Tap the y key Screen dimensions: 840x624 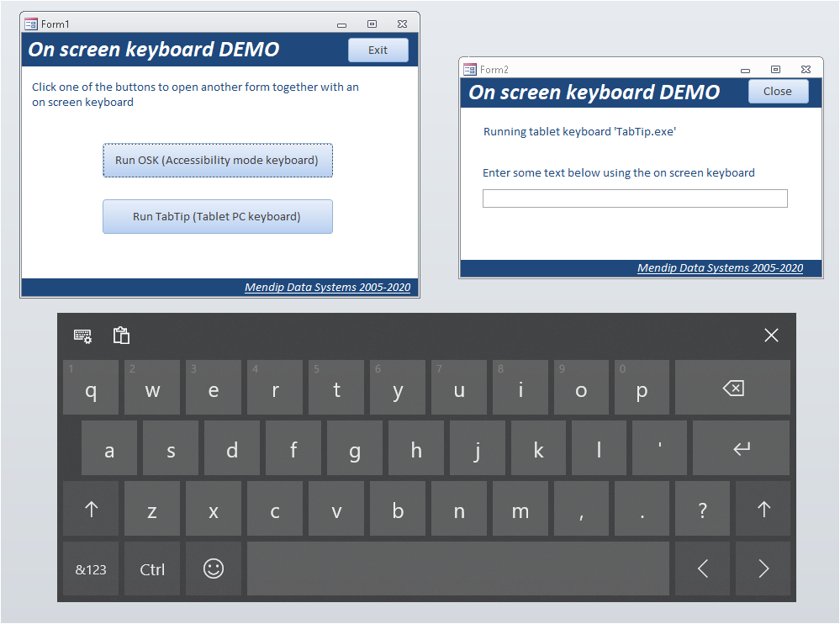click(398, 387)
